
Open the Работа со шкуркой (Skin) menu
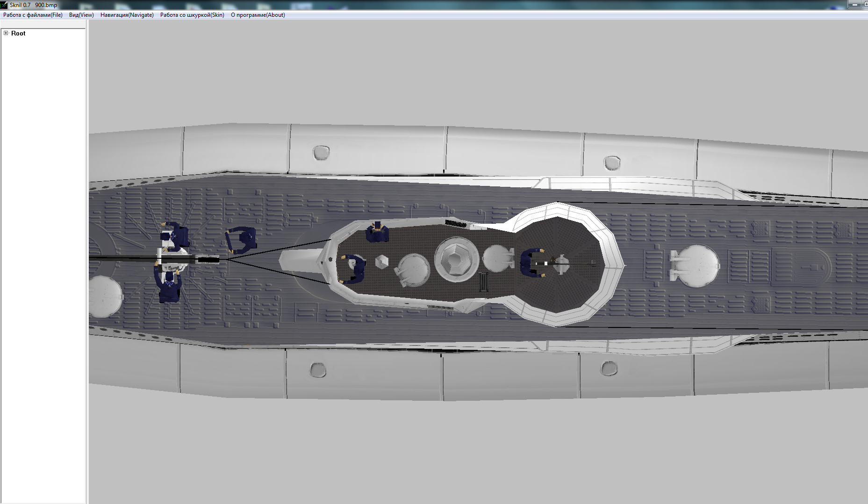192,15
